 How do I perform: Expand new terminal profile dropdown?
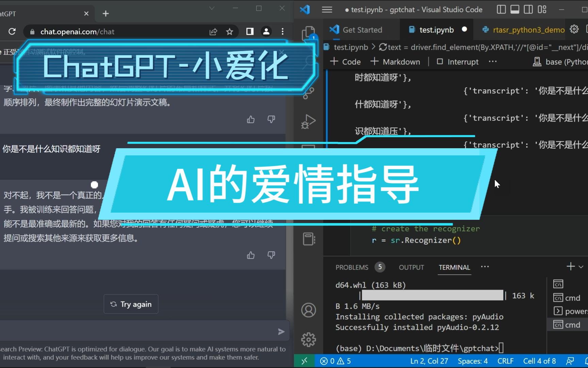(581, 267)
